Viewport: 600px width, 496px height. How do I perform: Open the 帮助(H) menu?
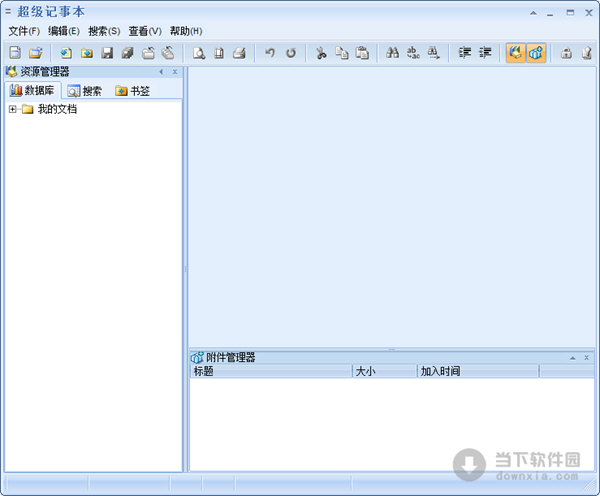(186, 31)
